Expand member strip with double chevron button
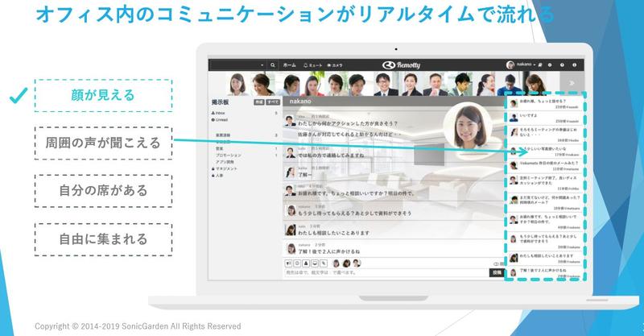 (572, 84)
